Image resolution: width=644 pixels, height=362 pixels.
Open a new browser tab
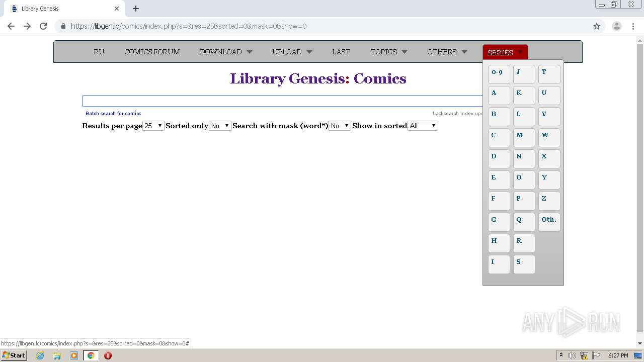point(136,9)
